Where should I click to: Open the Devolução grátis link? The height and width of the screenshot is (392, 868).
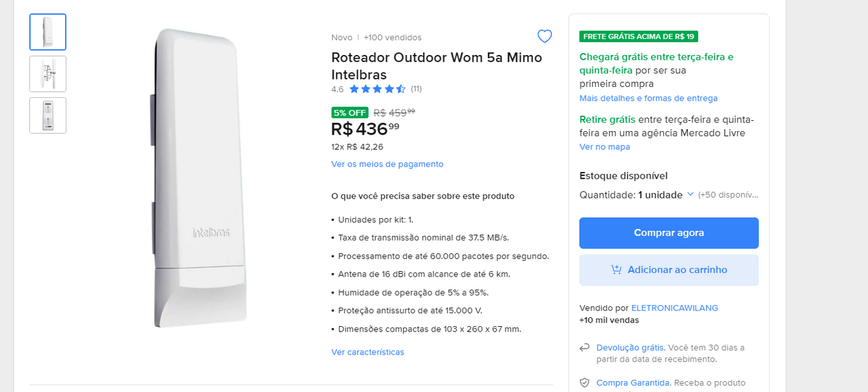point(630,347)
